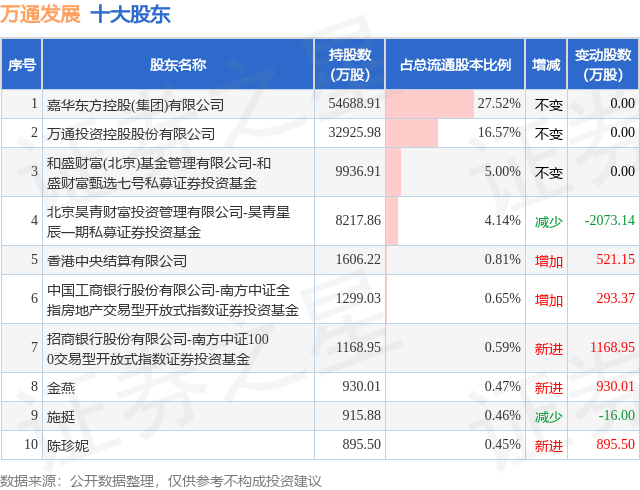Click 增加 status in 香港中央结算 row
The width and height of the screenshot is (640, 490).
tap(549, 261)
